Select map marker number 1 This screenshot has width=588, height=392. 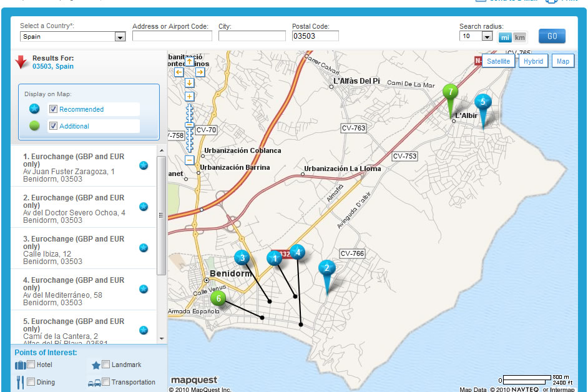click(x=275, y=258)
